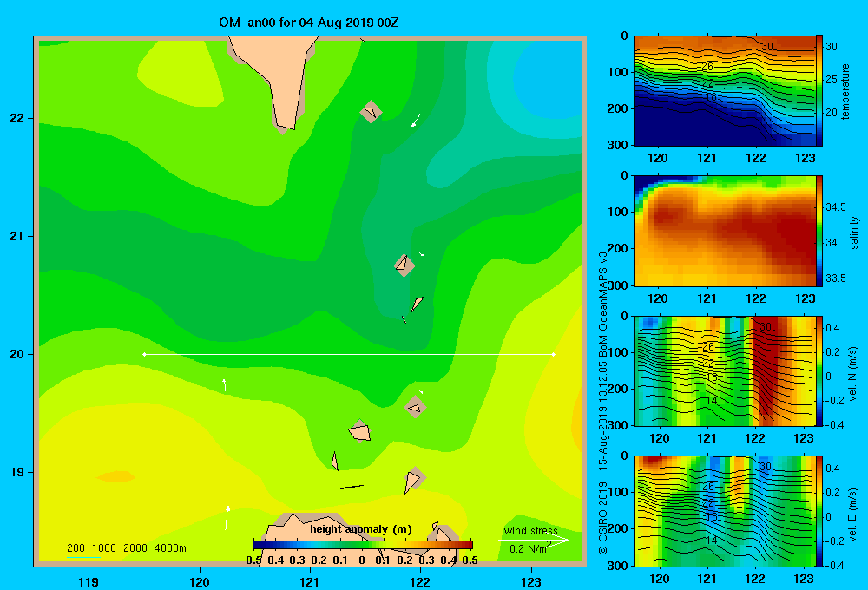Image resolution: width=868 pixels, height=590 pixels.
Task: Click the thin island near 121.2E, 19N
Action: click(x=335, y=461)
